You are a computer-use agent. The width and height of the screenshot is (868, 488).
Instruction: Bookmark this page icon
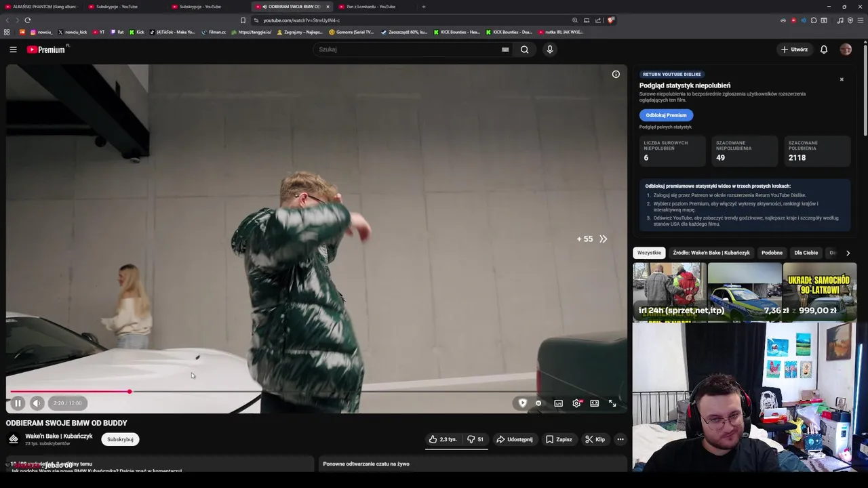click(x=243, y=20)
